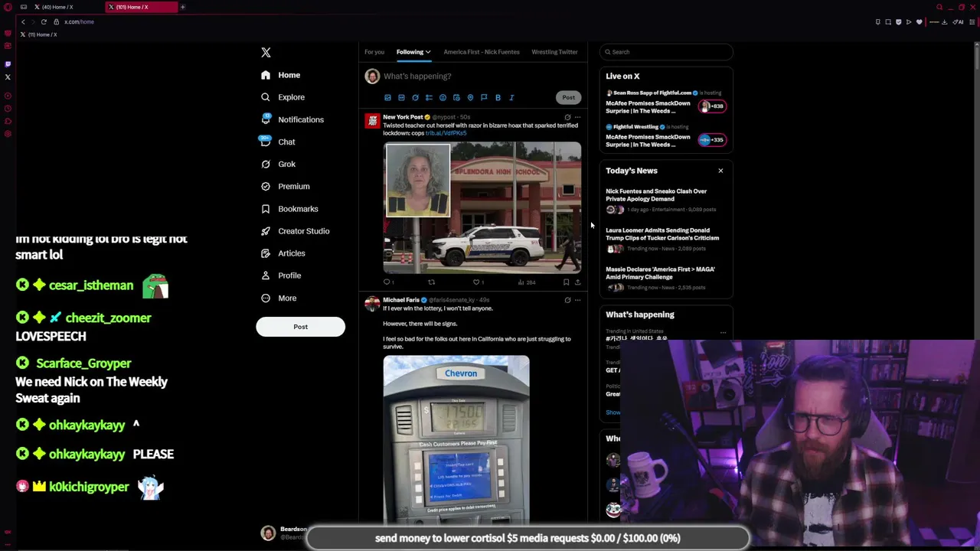Repost the New York Post tweet

click(x=431, y=282)
